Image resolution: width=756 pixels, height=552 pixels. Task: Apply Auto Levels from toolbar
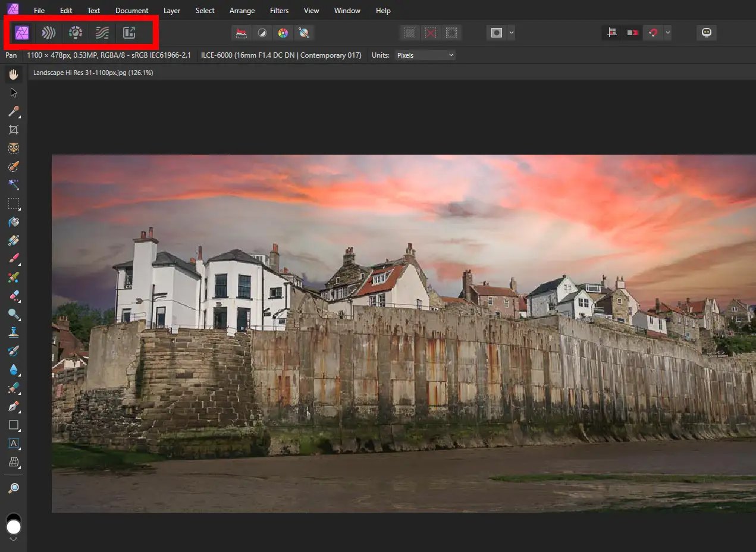[241, 33]
